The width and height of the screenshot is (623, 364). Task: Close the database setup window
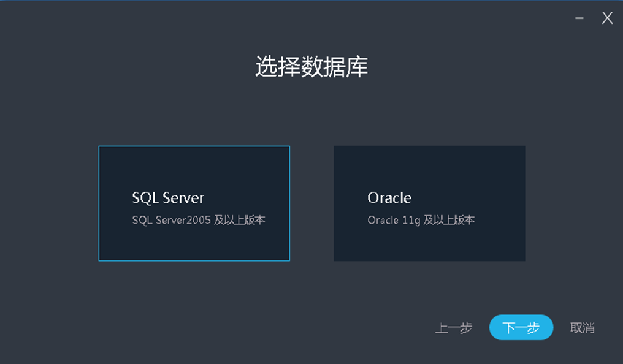(x=607, y=18)
